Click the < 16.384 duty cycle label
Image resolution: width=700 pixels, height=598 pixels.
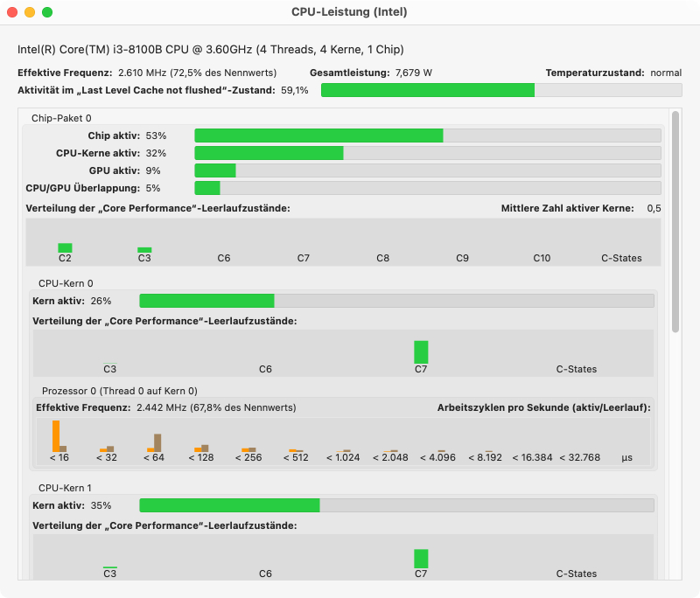533,457
